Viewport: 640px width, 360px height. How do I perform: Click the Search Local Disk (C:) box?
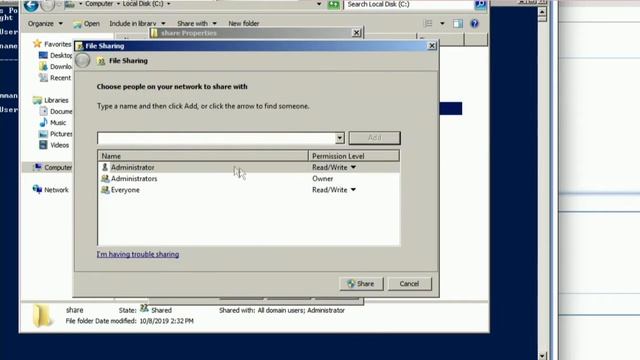tap(410, 4)
